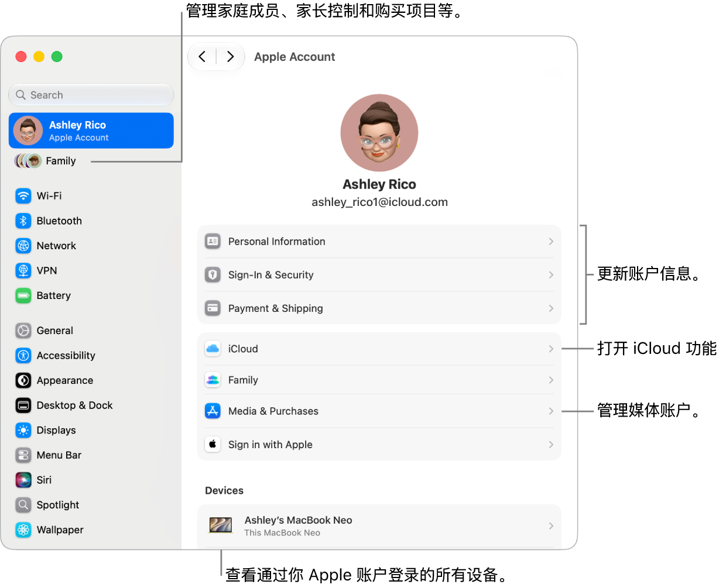This screenshot has width=726, height=588.
Task: Expand Personal Information row chevron
Action: click(551, 241)
